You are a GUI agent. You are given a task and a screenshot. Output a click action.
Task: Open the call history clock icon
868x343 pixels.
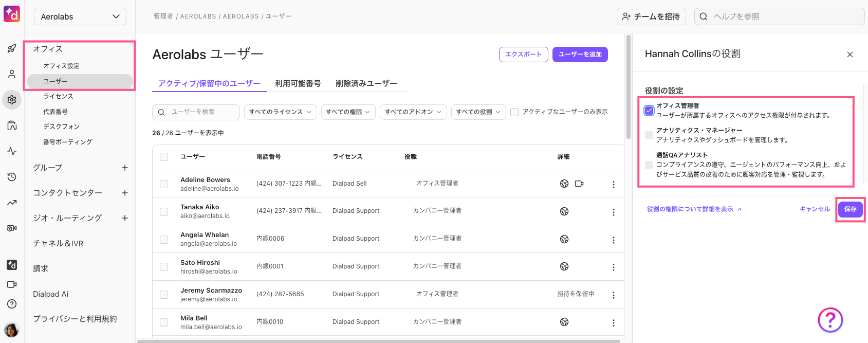[x=12, y=177]
